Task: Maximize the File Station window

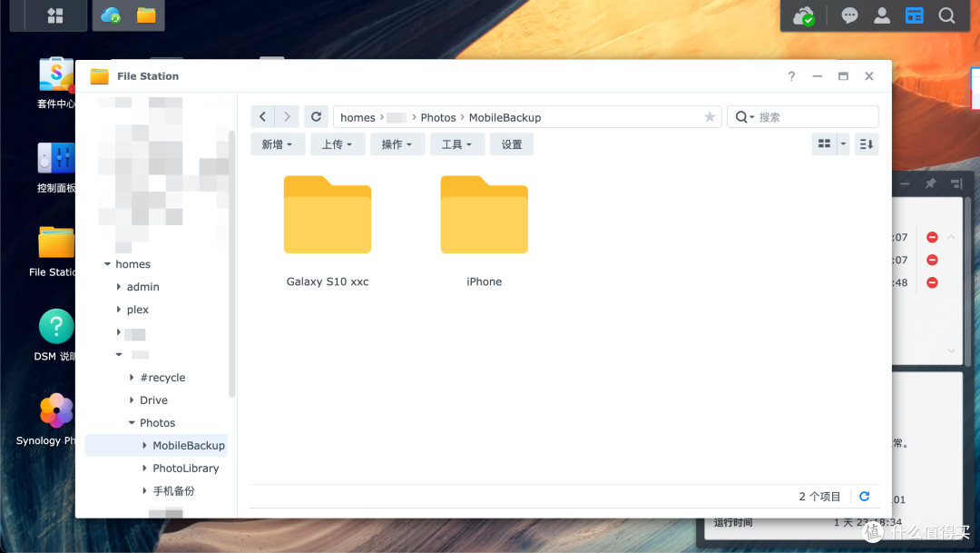Action: point(843,75)
